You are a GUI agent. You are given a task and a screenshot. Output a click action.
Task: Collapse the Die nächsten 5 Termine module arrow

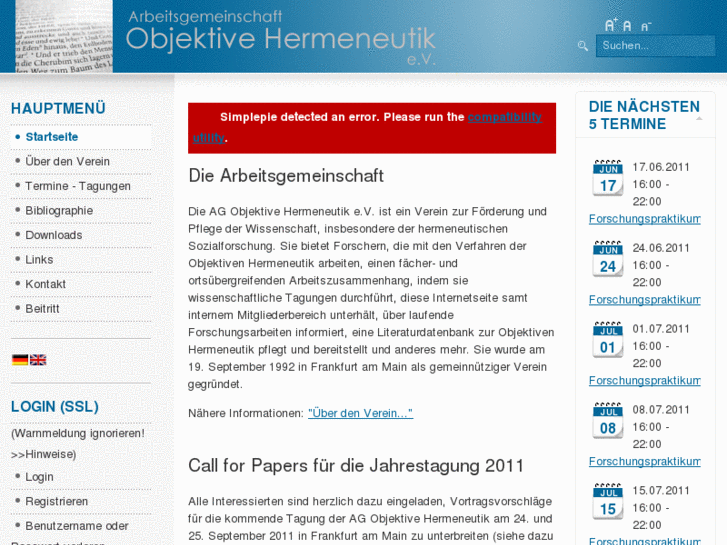tap(699, 119)
